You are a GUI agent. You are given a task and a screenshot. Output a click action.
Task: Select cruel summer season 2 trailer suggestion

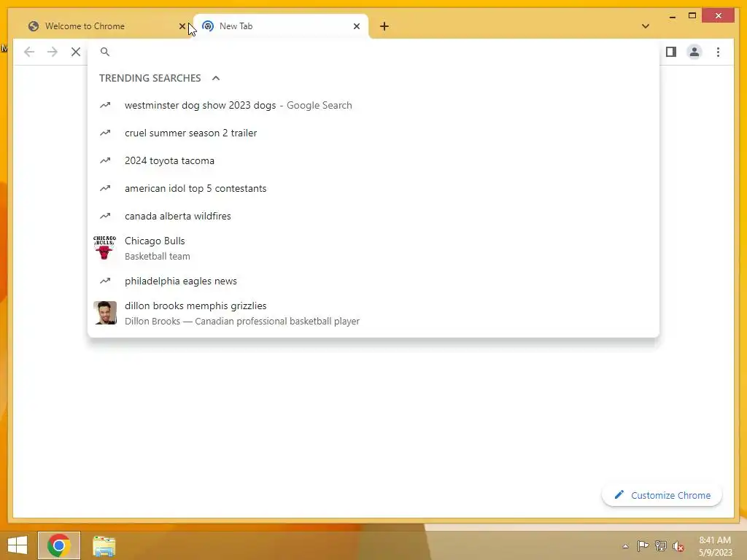coord(373,133)
